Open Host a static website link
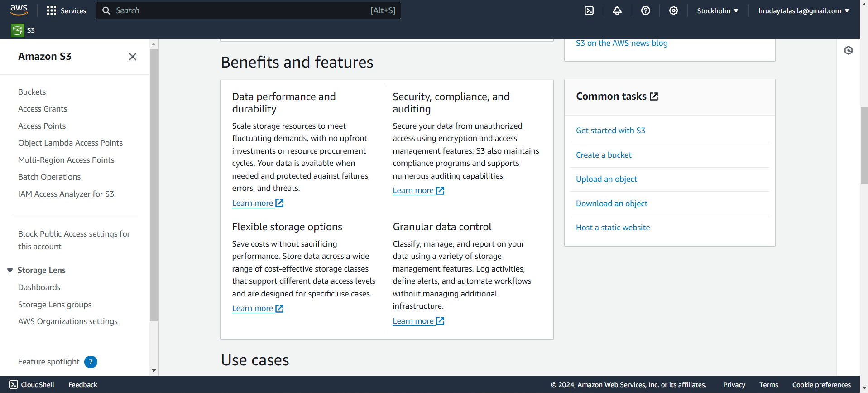Screen dimensions: 868x393 (613, 228)
